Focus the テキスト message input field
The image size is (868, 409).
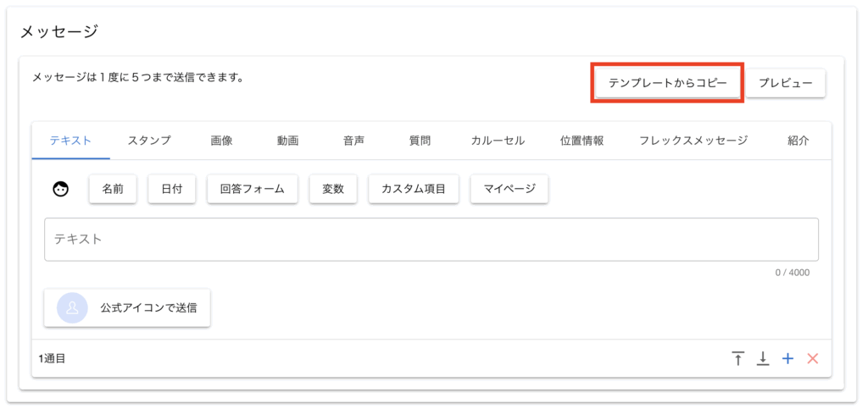click(431, 240)
